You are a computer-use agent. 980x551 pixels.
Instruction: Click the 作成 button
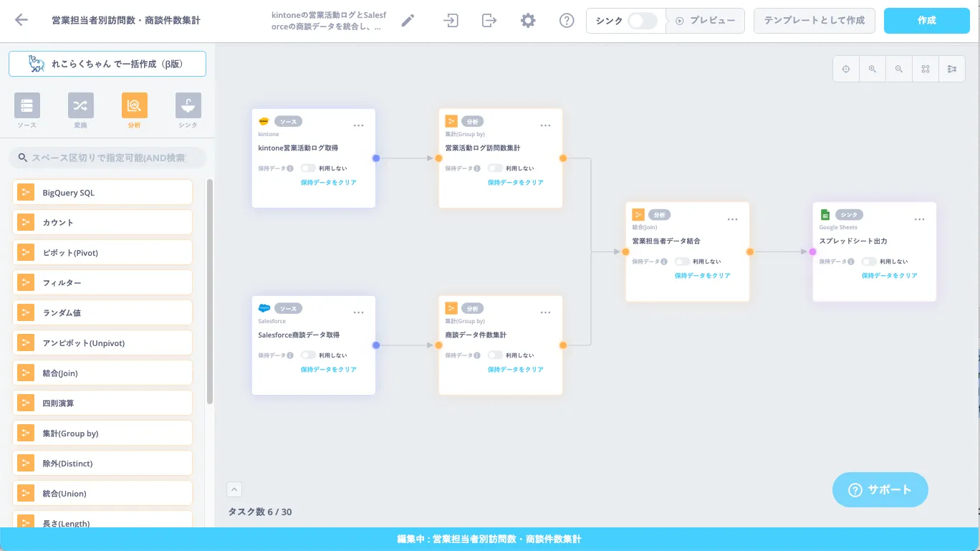[x=927, y=21]
